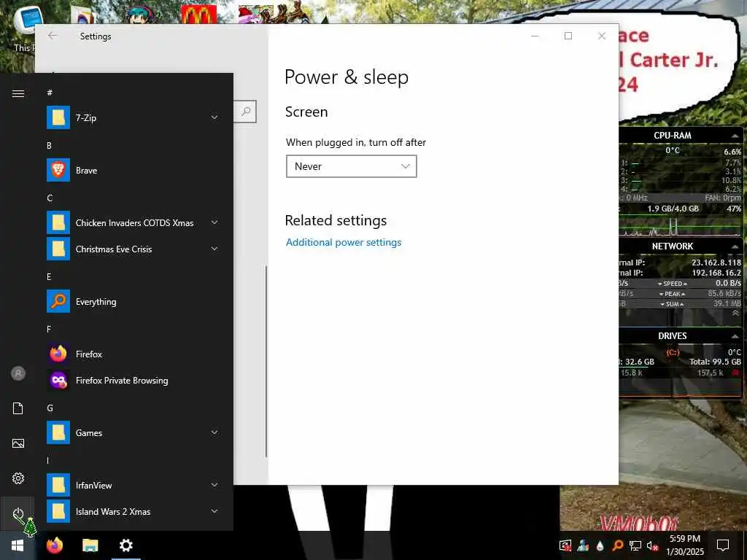Click the Island Wars 2 Xmas folder icon

[x=58, y=511]
